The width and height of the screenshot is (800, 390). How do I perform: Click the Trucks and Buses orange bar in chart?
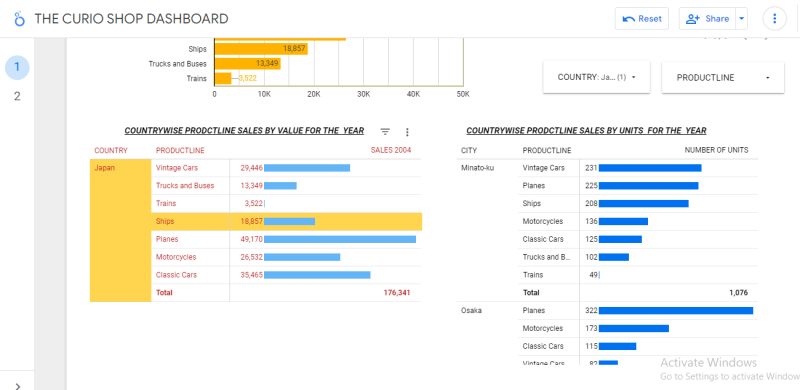[x=247, y=64]
